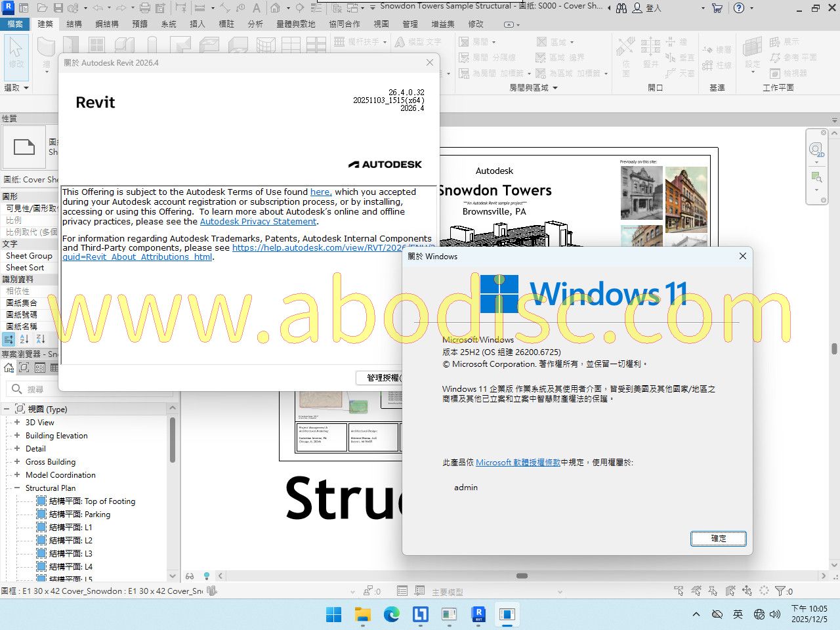
Task: Expand the 3D View tree node
Action: click(x=17, y=423)
